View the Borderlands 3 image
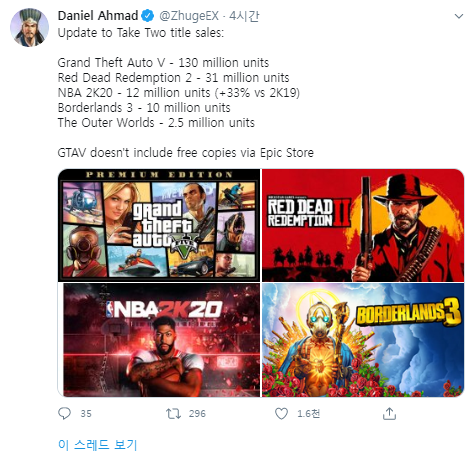The height and width of the screenshot is (457, 472). tap(363, 340)
